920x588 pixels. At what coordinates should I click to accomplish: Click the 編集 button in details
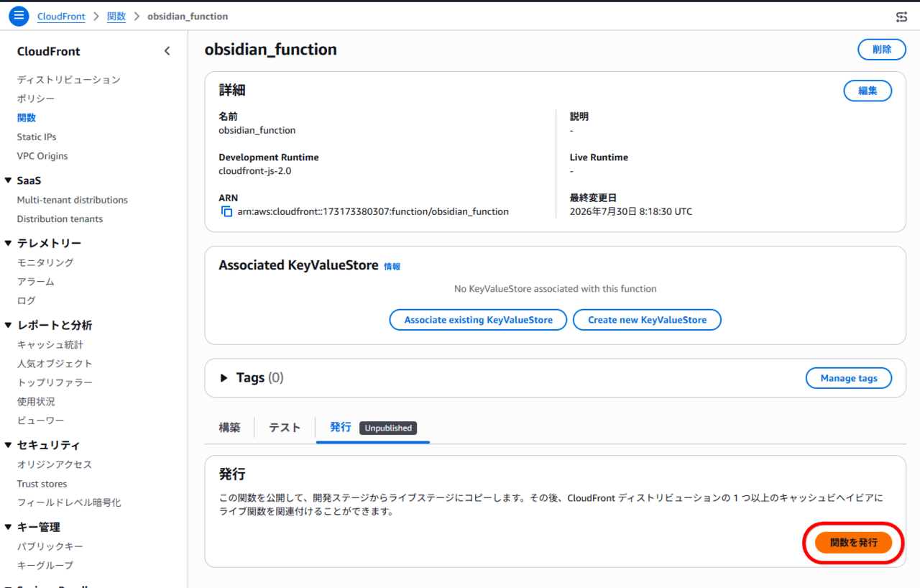click(868, 91)
